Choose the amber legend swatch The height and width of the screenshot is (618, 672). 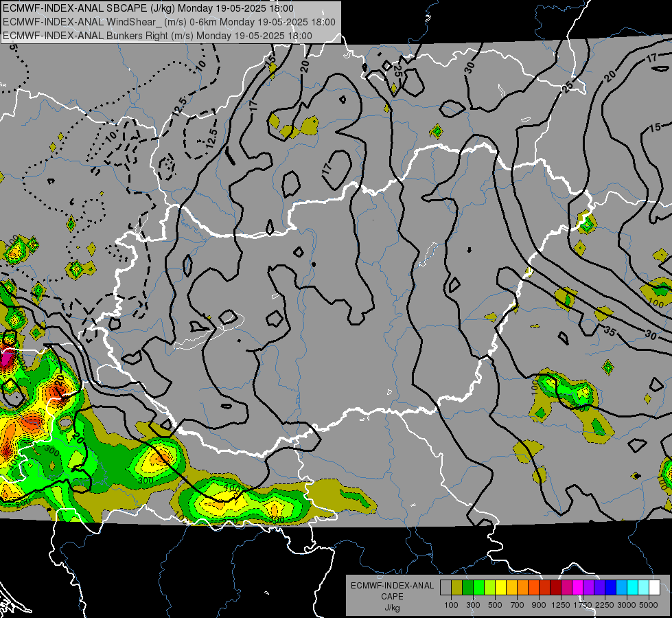[x=512, y=587]
